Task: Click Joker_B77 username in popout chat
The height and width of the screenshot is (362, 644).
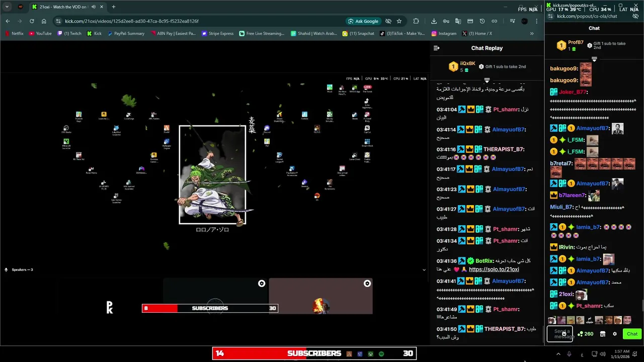Action: [x=573, y=92]
